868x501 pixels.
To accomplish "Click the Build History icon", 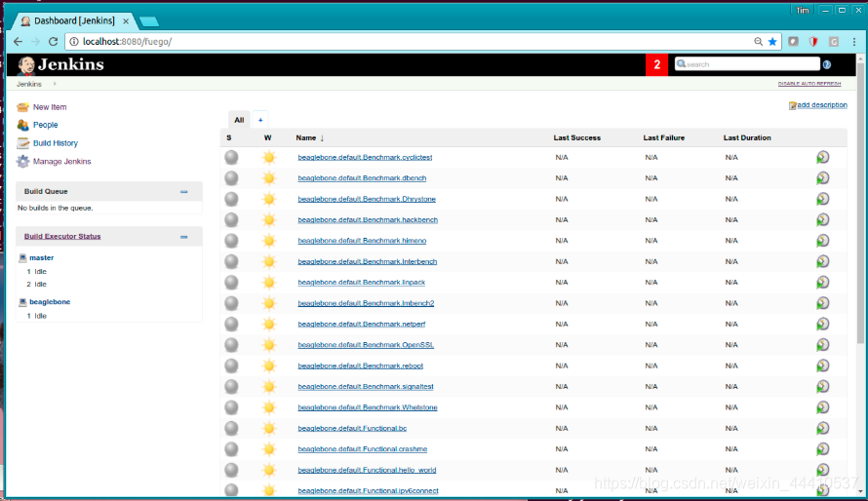I will tap(22, 143).
